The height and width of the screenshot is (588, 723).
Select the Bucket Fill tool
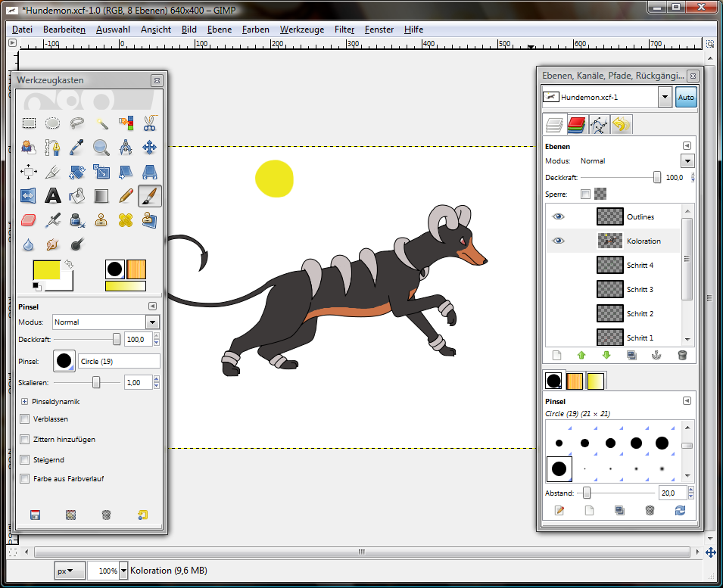coord(77,196)
